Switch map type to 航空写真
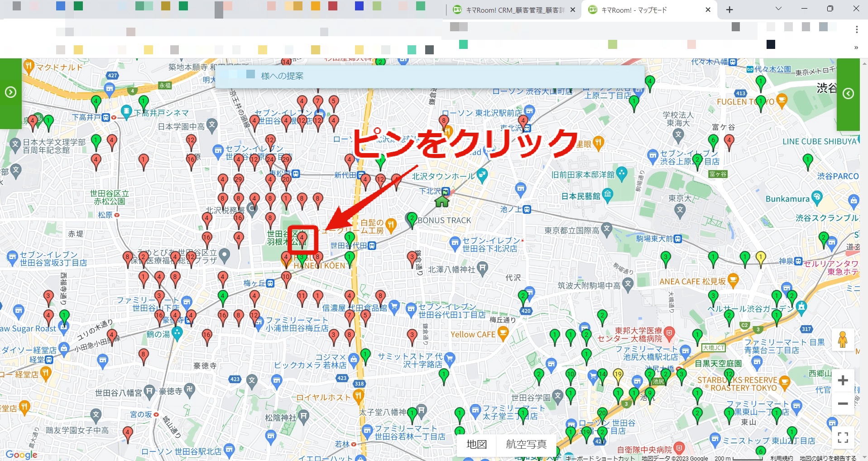The image size is (868, 461). 526,444
